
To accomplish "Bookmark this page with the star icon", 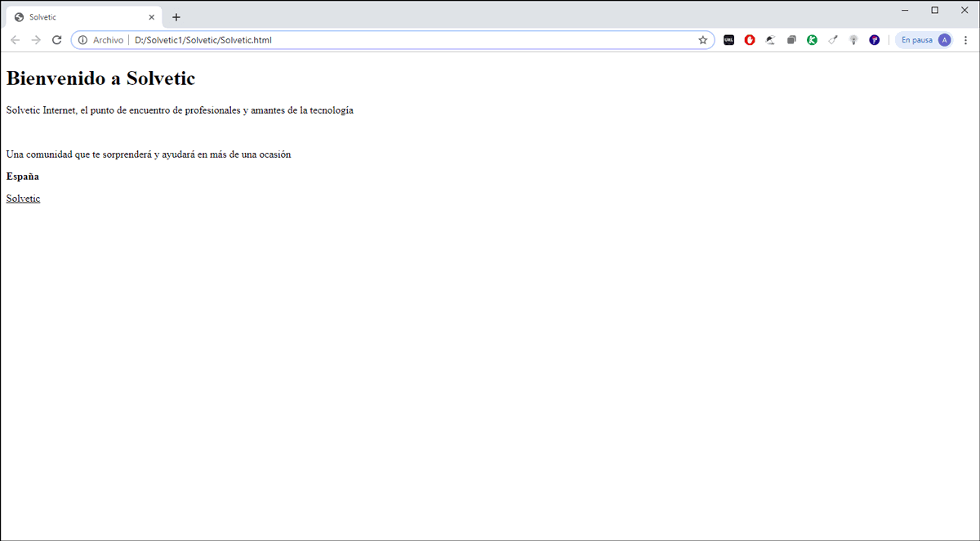I will pos(702,40).
